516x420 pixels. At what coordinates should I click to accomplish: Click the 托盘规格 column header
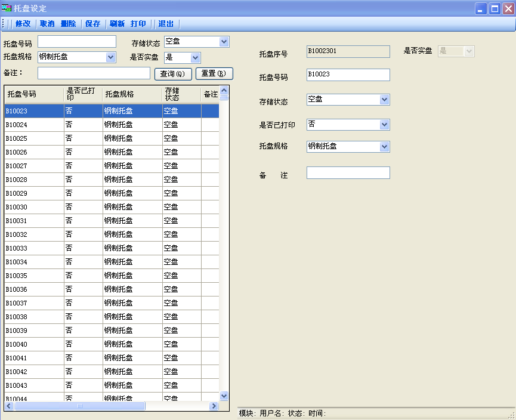click(132, 94)
